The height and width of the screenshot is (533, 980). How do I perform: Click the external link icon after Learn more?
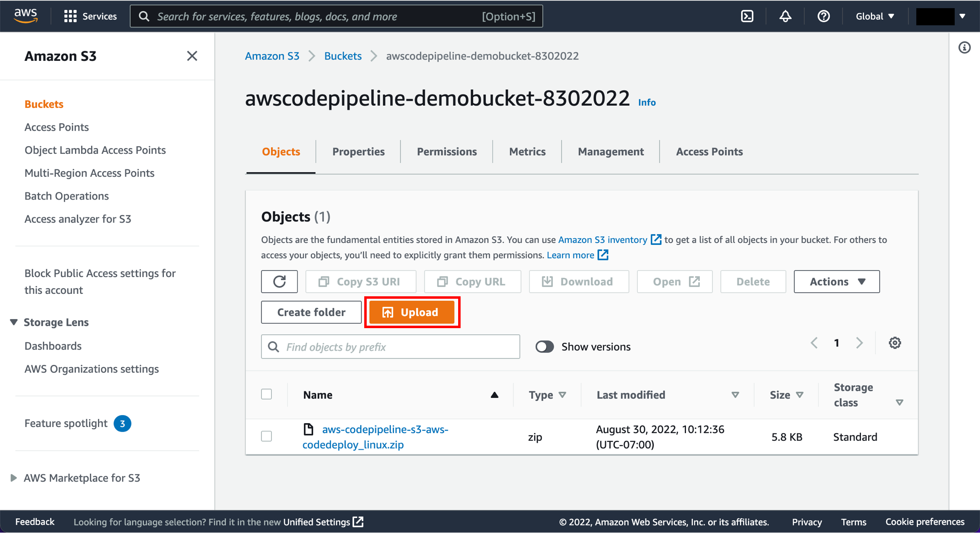pos(603,255)
